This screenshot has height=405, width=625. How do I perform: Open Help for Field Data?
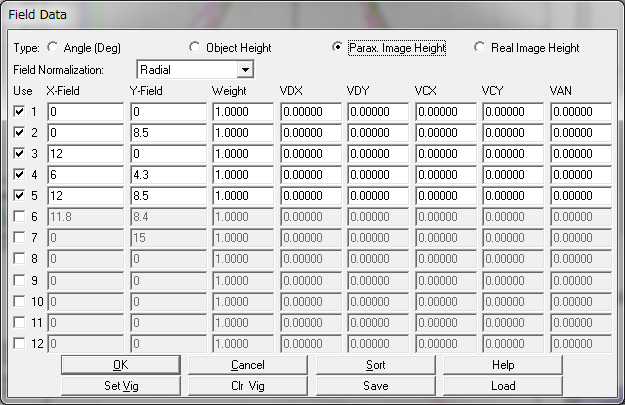(503, 365)
